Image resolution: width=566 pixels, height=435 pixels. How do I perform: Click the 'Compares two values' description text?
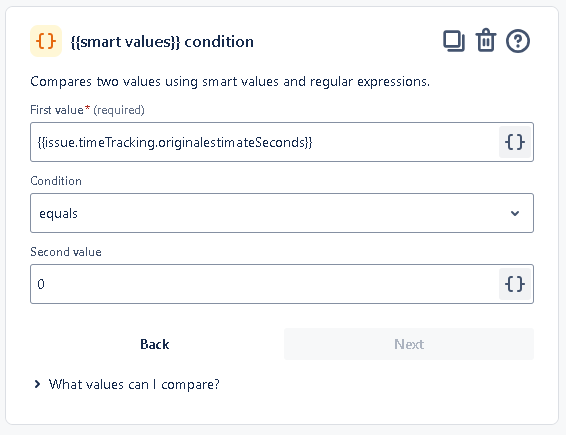coord(230,82)
